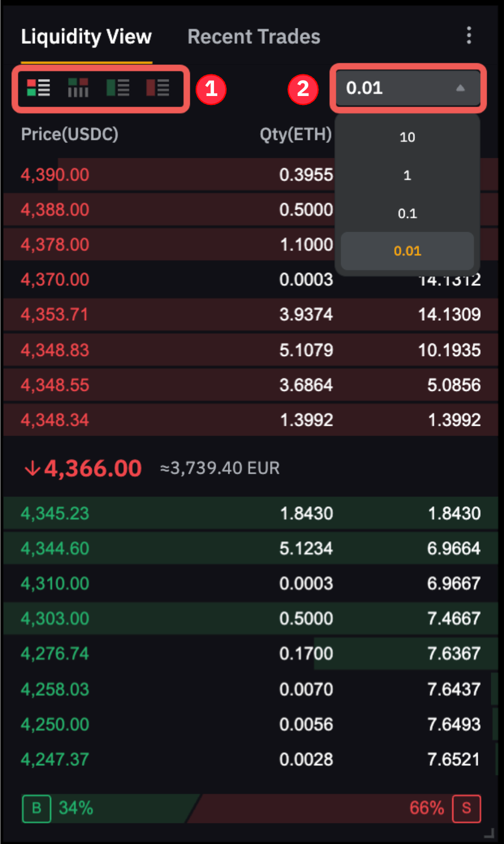
Task: Click the 66% sell ratio bar
Action: [337, 808]
